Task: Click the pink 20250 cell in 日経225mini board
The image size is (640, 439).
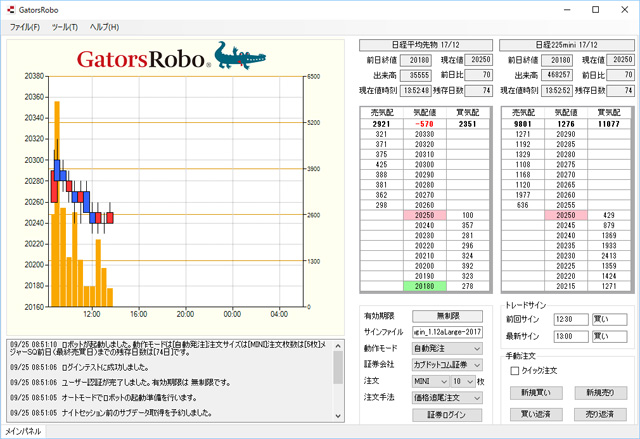Action: 566,215
